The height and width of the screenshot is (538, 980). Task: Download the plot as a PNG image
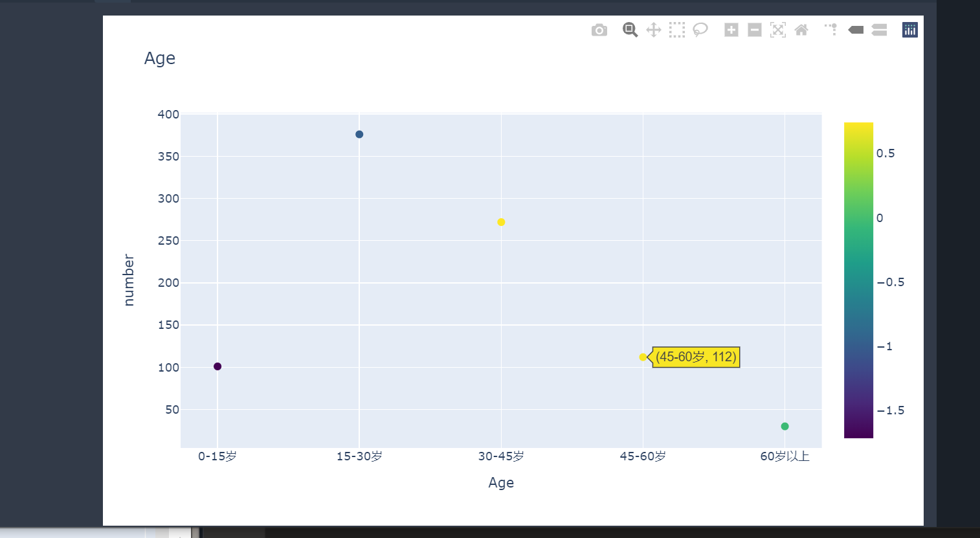[x=599, y=30]
